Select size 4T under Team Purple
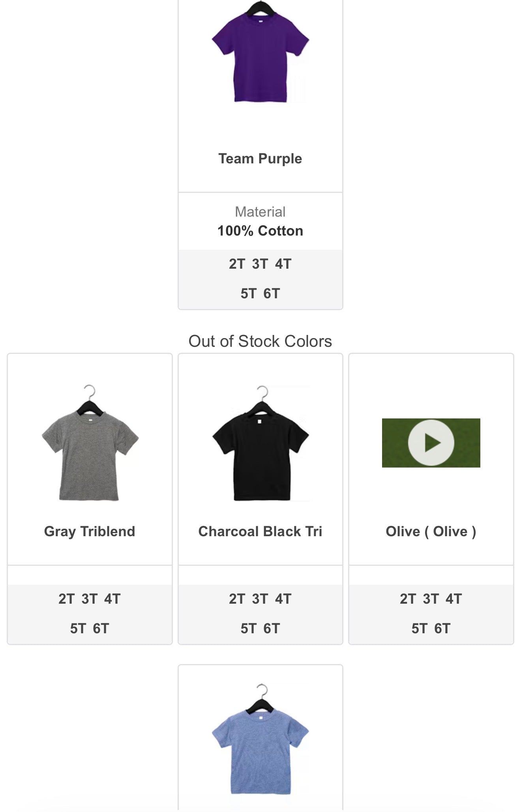This screenshot has height=812, width=521. pos(283,264)
